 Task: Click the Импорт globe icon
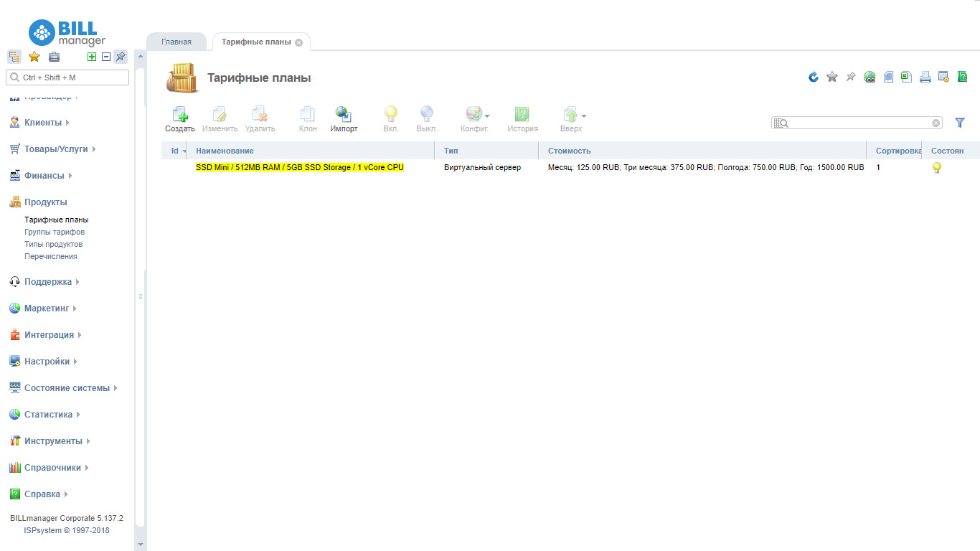point(344,114)
